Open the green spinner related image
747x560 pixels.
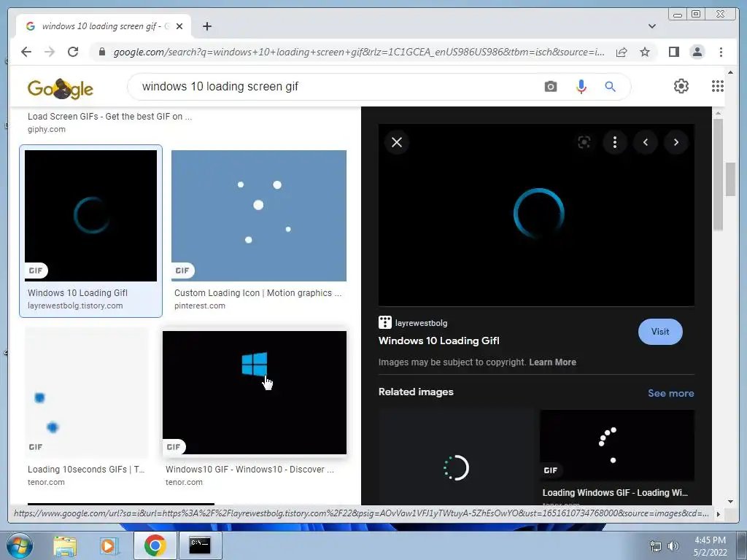(456, 457)
